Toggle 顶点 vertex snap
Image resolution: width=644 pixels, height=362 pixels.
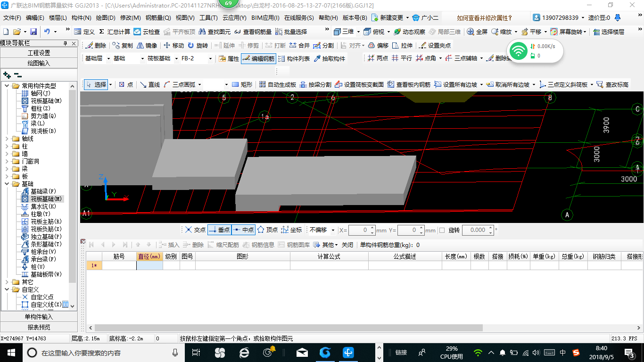point(267,230)
